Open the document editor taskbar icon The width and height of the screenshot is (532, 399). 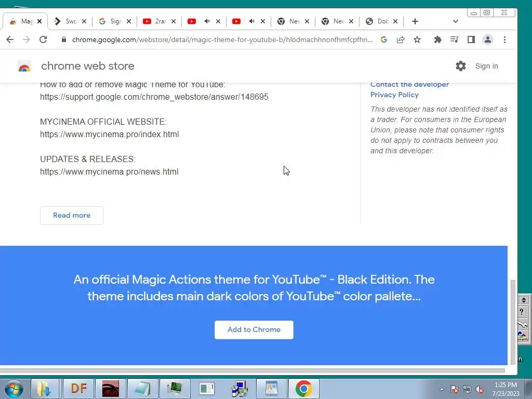tap(271, 389)
